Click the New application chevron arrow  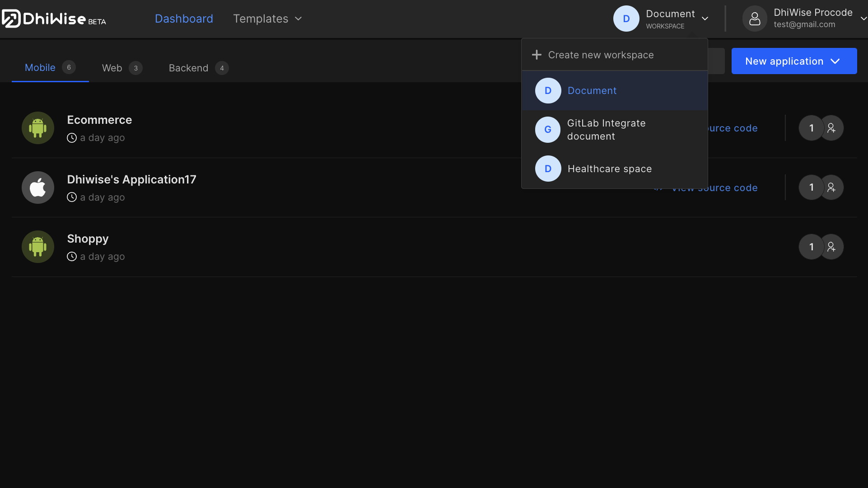835,61
